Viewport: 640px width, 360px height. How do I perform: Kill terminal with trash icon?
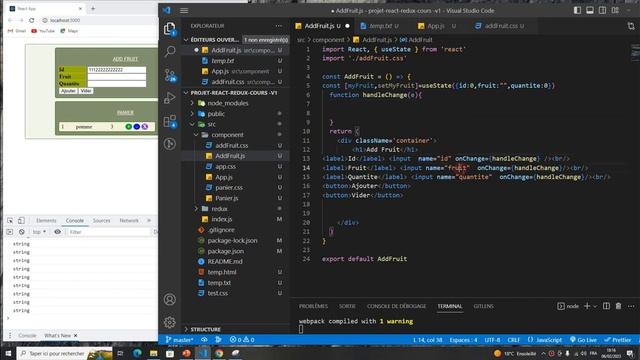tap(618, 306)
